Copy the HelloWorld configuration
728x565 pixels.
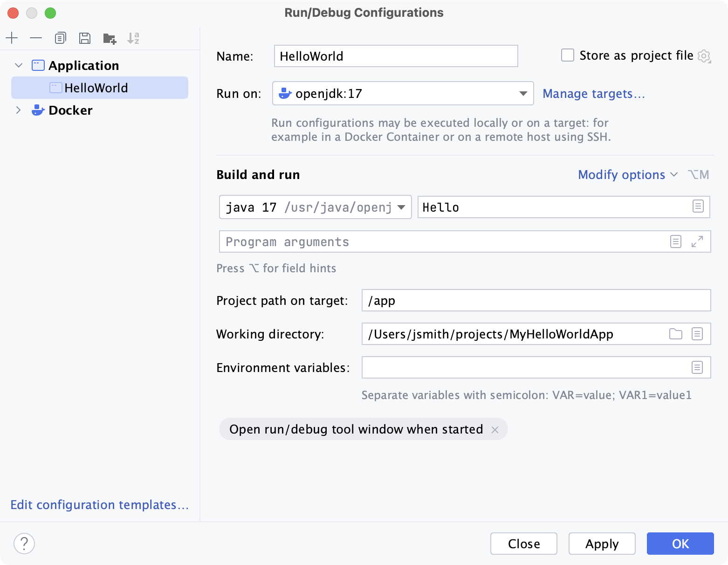[60, 38]
